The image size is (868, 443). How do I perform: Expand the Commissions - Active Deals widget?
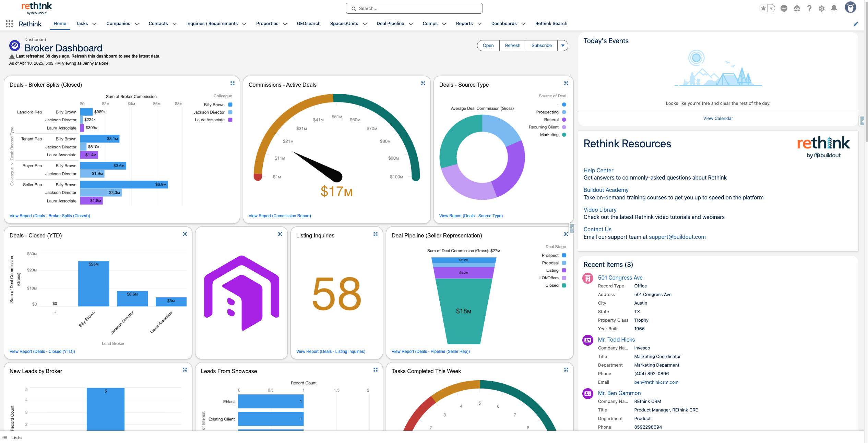point(423,83)
